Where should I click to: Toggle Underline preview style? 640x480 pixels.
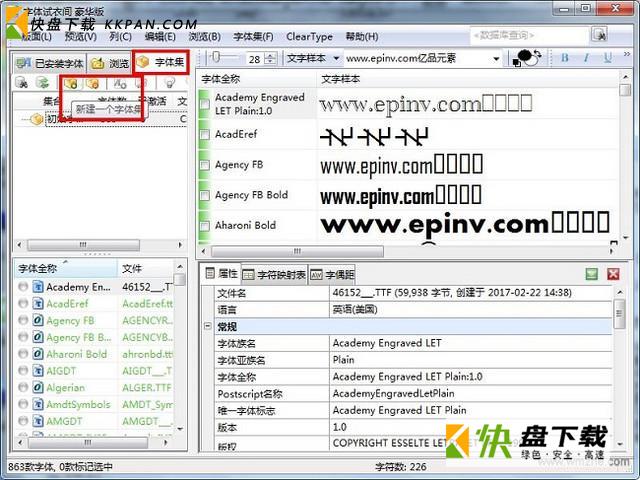click(x=608, y=58)
